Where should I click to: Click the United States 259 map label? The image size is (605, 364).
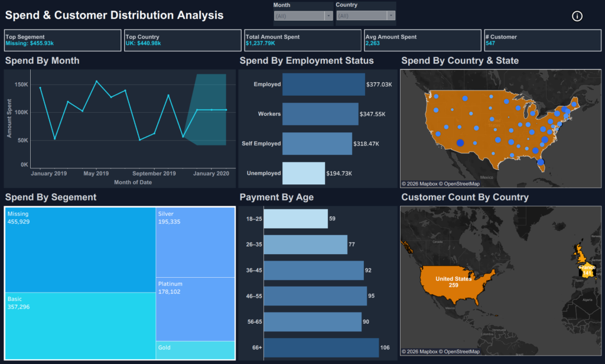coord(453,282)
